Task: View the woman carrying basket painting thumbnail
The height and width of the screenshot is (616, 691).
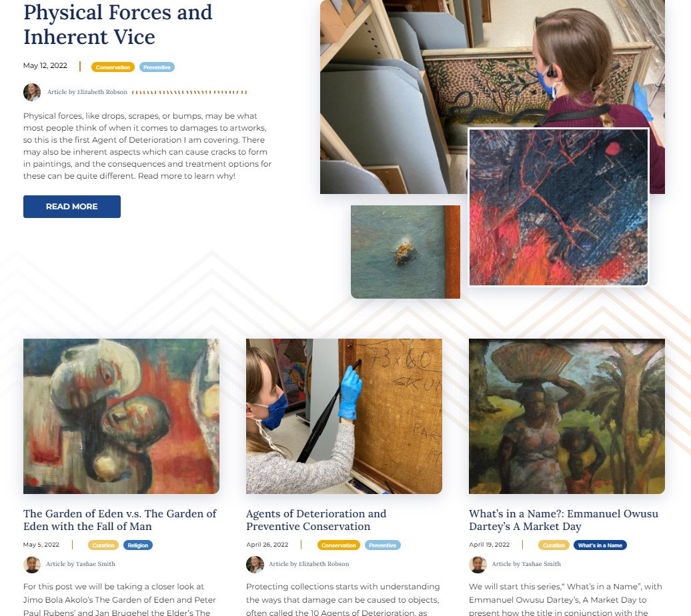Action: [x=567, y=416]
